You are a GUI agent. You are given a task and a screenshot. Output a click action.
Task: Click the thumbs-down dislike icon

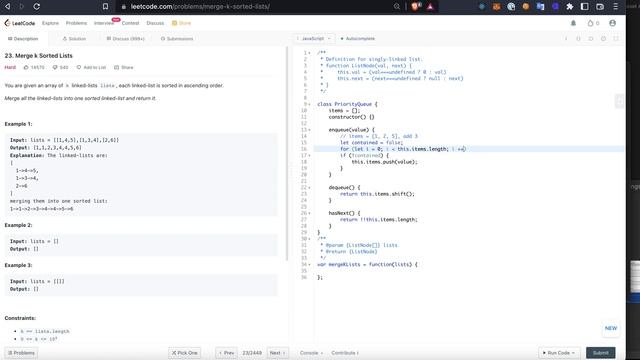click(x=55, y=67)
